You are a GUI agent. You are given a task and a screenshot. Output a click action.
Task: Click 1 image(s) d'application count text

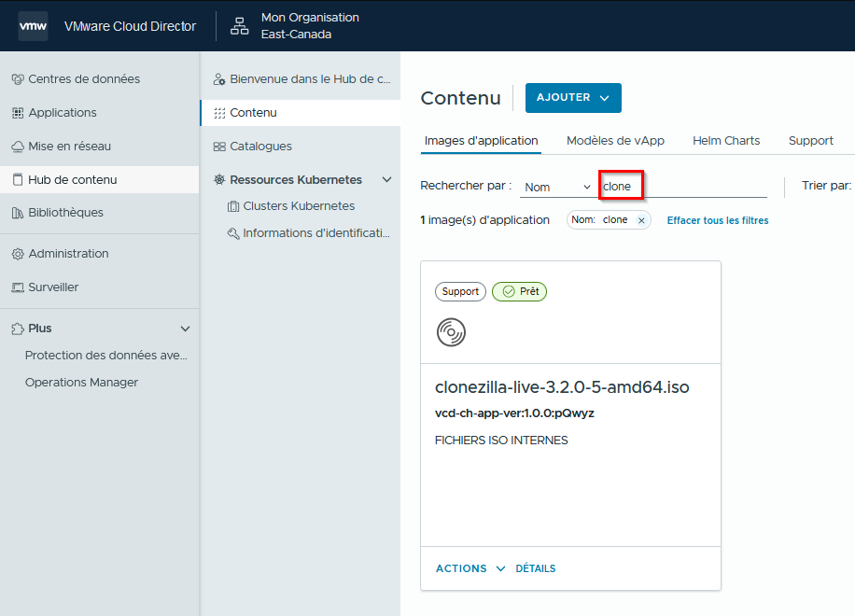point(484,220)
